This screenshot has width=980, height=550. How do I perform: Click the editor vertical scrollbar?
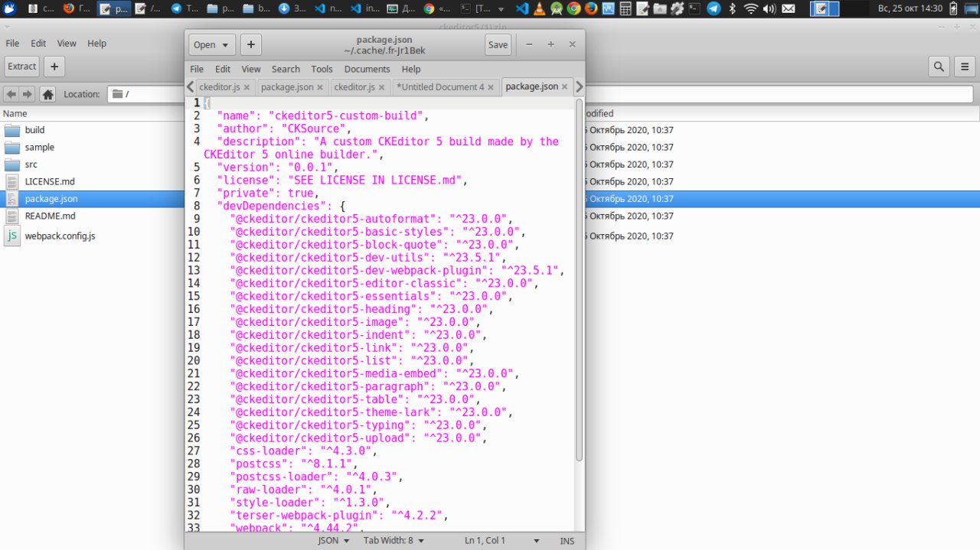point(580,280)
